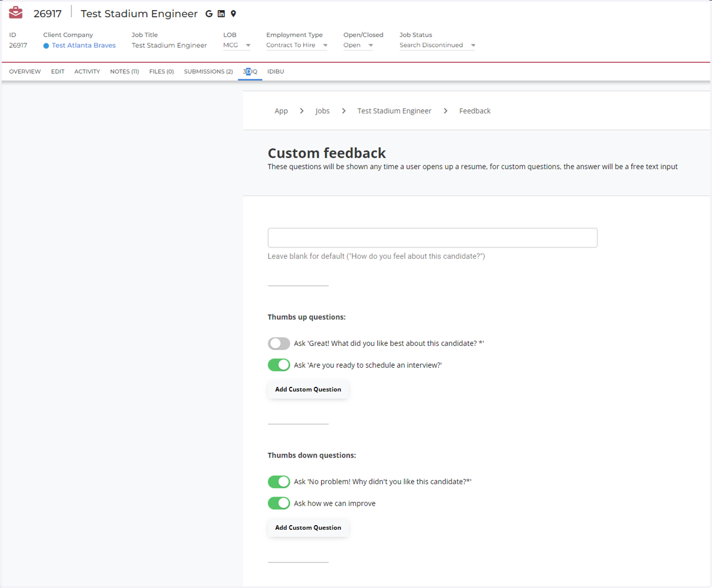Viewport: 712px width, 588px height.
Task: Open LinkedIn icon beside job title
Action: pyautogui.click(x=221, y=14)
